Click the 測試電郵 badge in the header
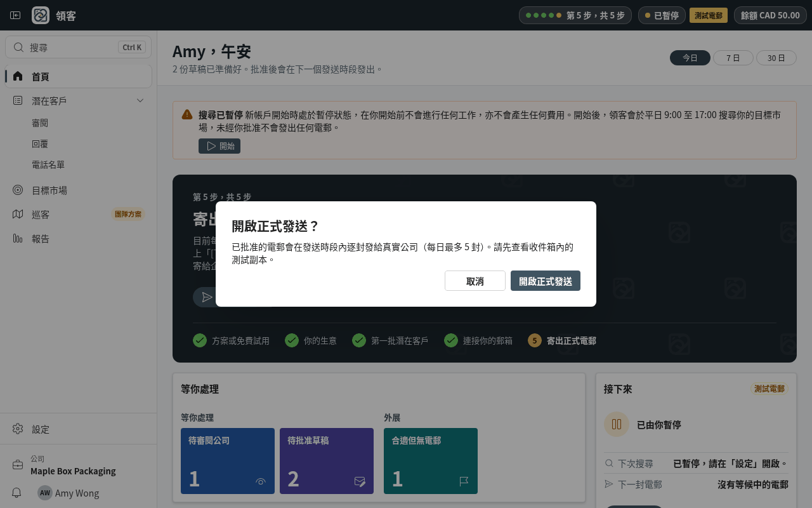Viewport: 812px width, 508px height. (x=709, y=15)
